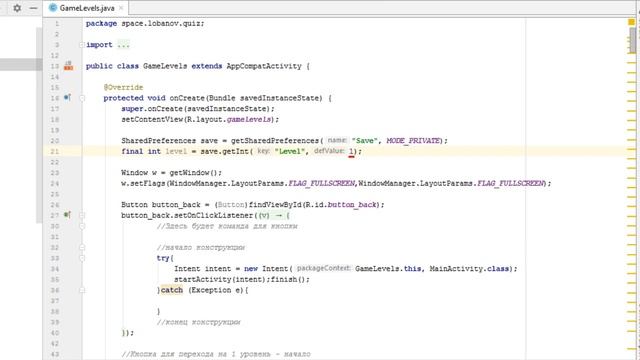Click the folded lambda (v) -> { text
This screenshot has width=640, height=360.
274,215
